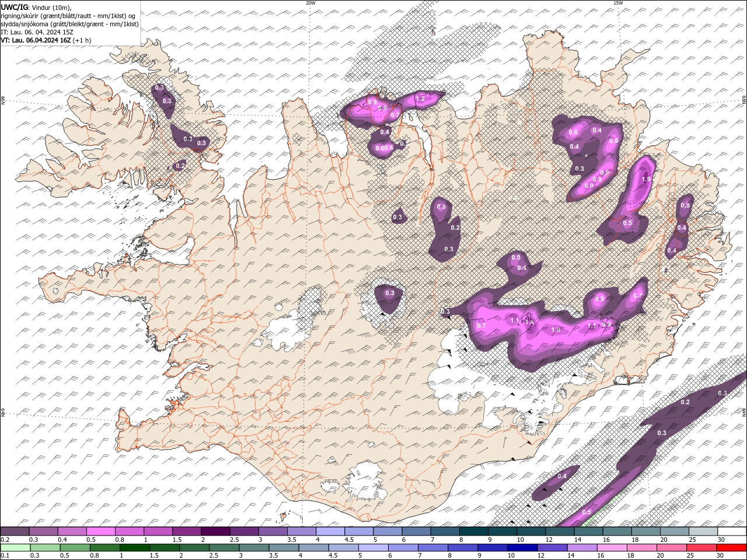Click the dark purple 0.2 swatch in upper legend

point(15,531)
